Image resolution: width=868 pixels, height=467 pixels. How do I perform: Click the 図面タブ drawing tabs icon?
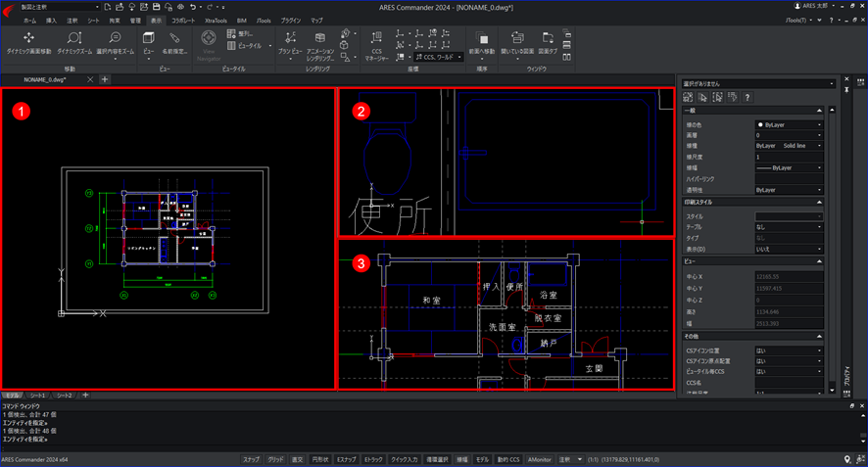point(548,43)
